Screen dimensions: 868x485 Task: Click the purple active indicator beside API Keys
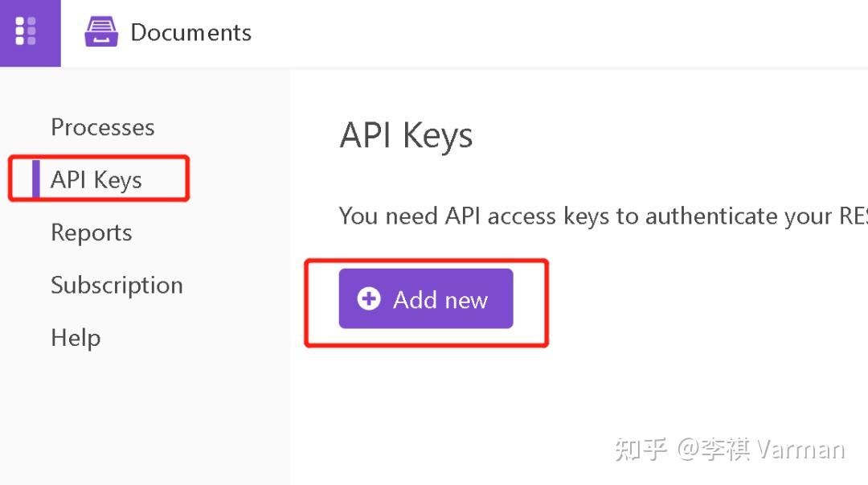35,179
